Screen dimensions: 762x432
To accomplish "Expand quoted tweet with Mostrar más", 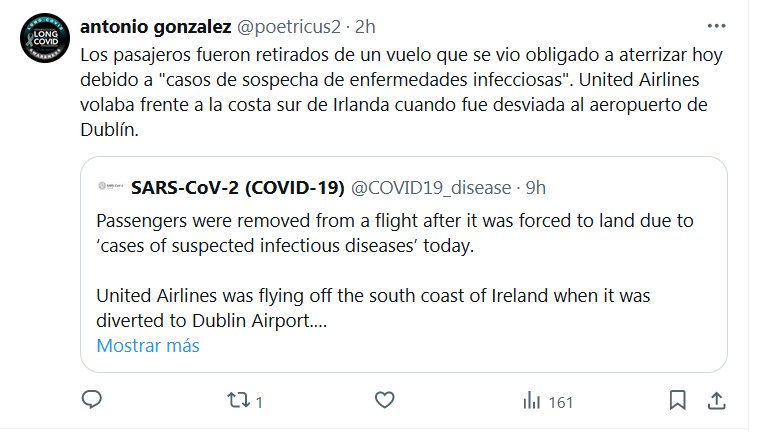I will (148, 346).
